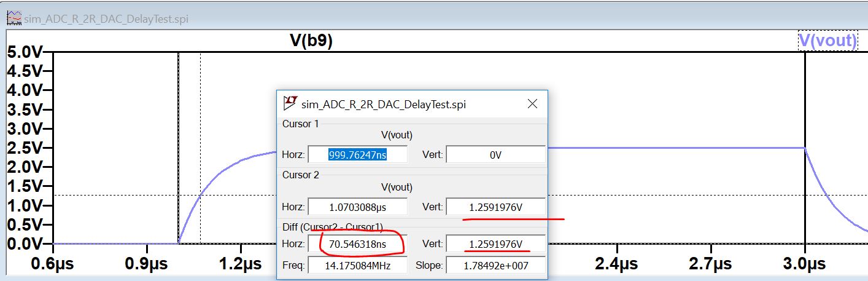Click the waveform window icon in title bar
Screen dimensions: 868x281
point(14,18)
